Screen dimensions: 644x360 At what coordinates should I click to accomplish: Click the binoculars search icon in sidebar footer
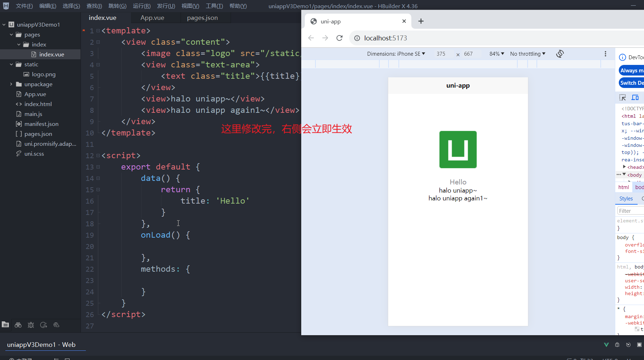pyautogui.click(x=18, y=325)
